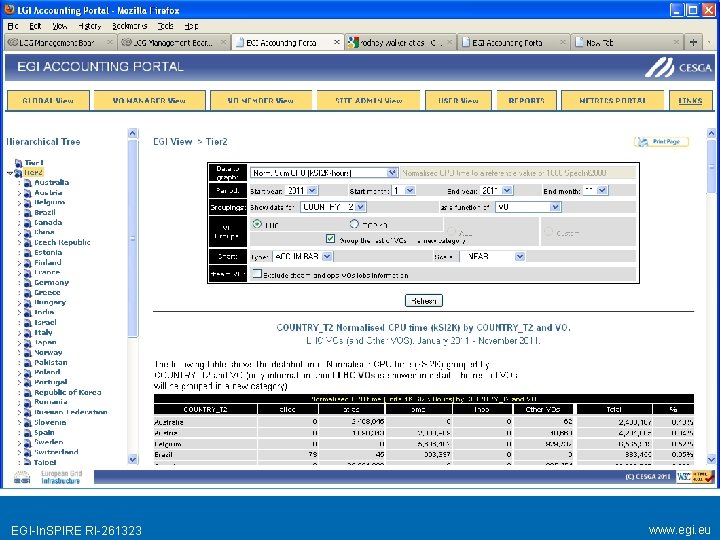Click the main content scroll up arrow
Viewport: 720px width, 540px height.
click(x=711, y=133)
